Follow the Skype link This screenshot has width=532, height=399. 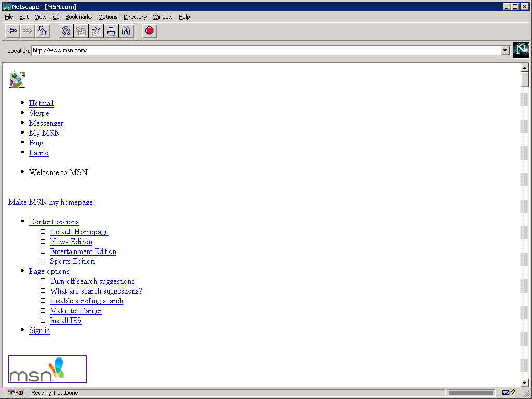coord(39,113)
